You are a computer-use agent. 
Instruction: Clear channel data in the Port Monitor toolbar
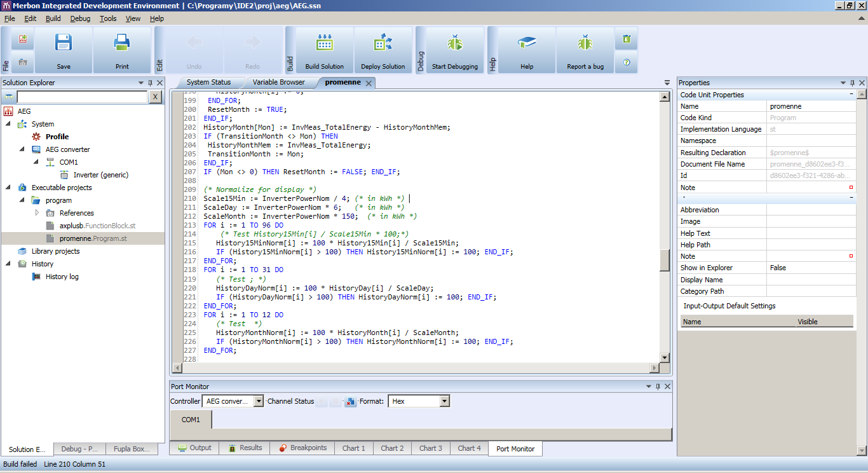pyautogui.click(x=350, y=401)
